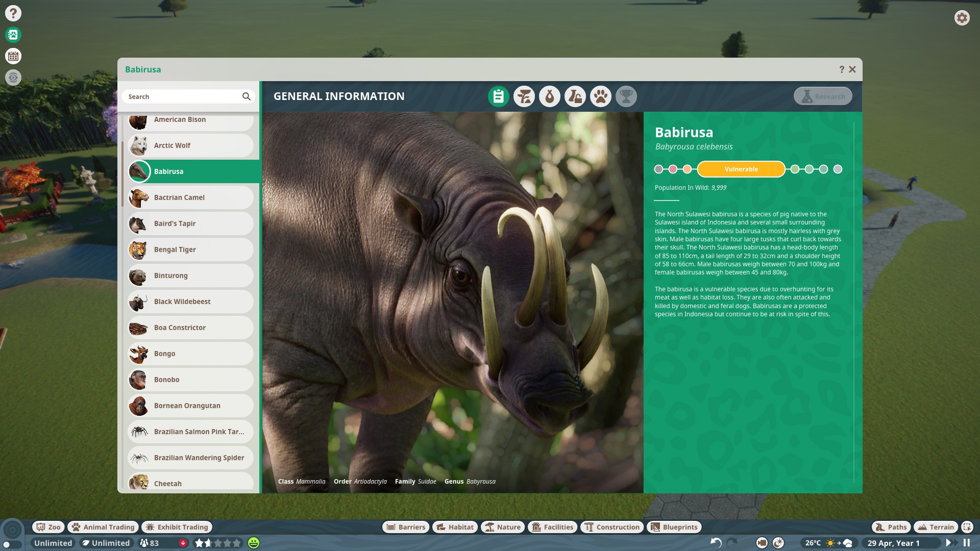Select Bengal Tiger in the animal list
Screen dimensions: 980x551
190,249
